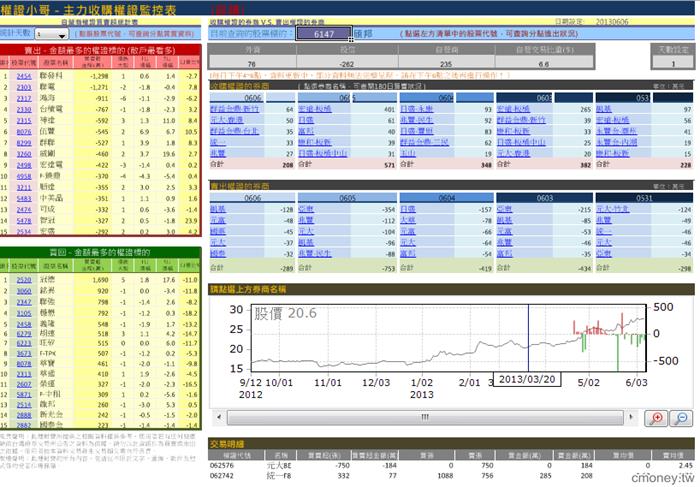Open stock code 2520 in the green table
This screenshot has width=700, height=487.
(24, 280)
